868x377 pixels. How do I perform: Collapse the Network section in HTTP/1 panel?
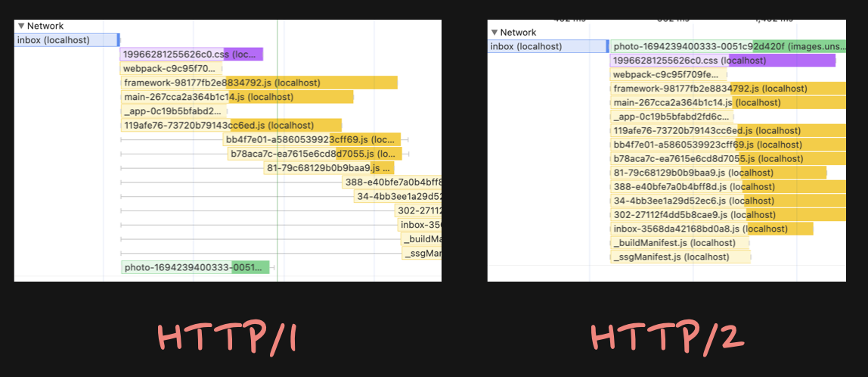tap(21, 26)
